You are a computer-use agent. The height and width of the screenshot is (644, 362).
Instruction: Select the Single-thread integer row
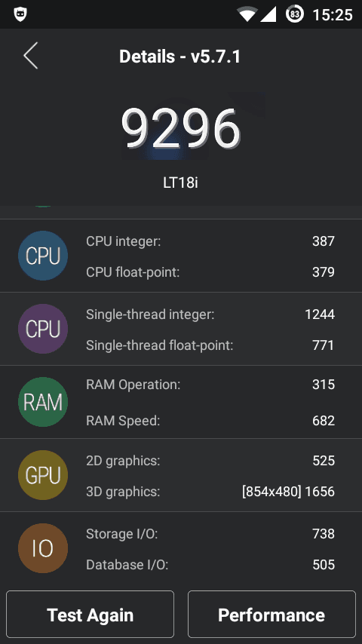[210, 314]
